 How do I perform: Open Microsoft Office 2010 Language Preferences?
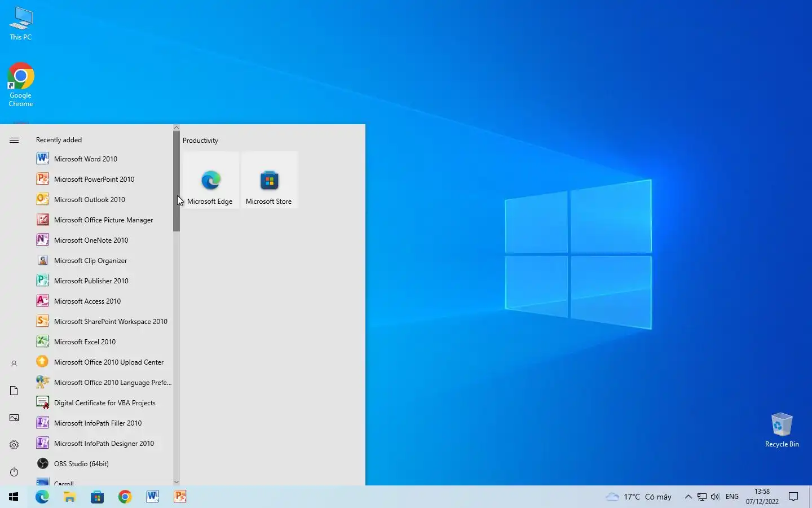pyautogui.click(x=103, y=383)
